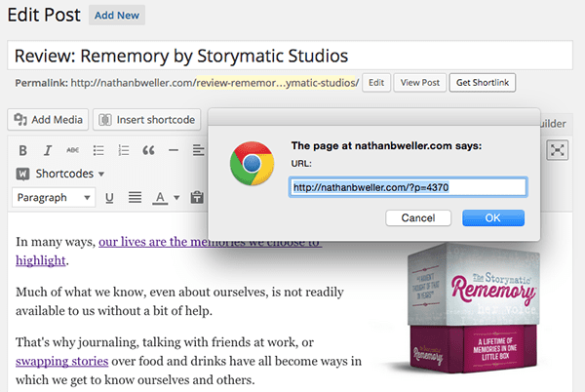
Task: Apply strikethrough formatting
Action: (73, 150)
